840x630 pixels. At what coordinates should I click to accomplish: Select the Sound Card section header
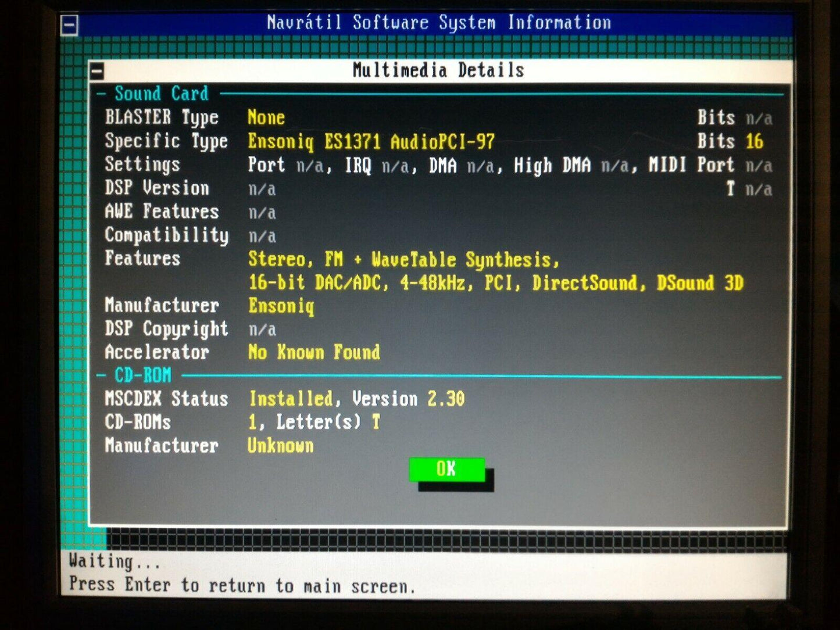(161, 94)
